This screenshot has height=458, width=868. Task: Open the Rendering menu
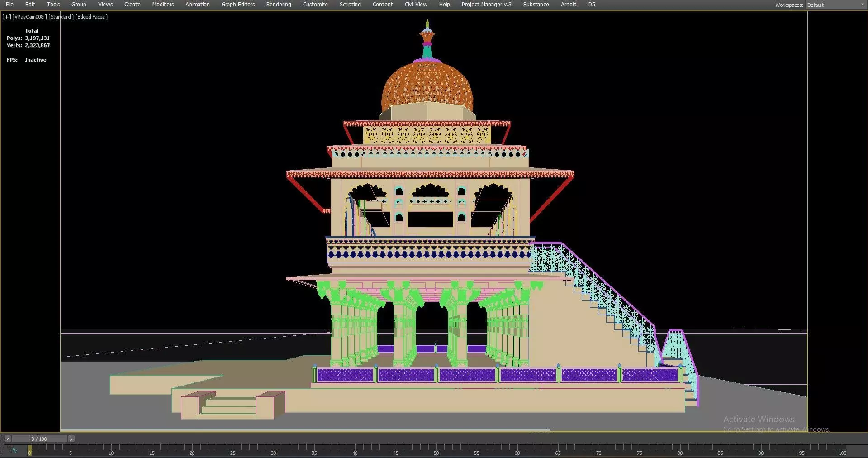tap(279, 5)
